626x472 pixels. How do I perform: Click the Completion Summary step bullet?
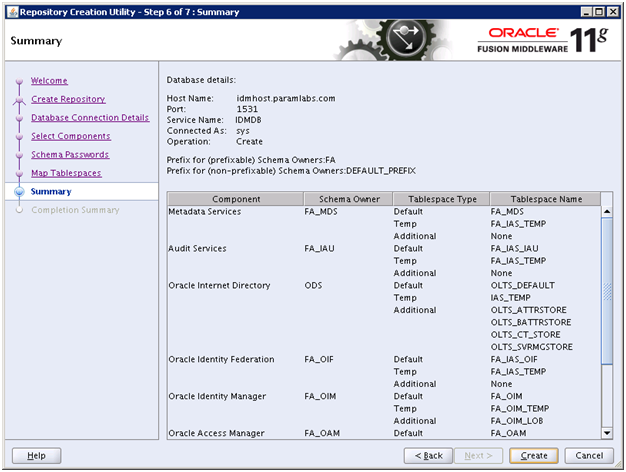[19, 210]
